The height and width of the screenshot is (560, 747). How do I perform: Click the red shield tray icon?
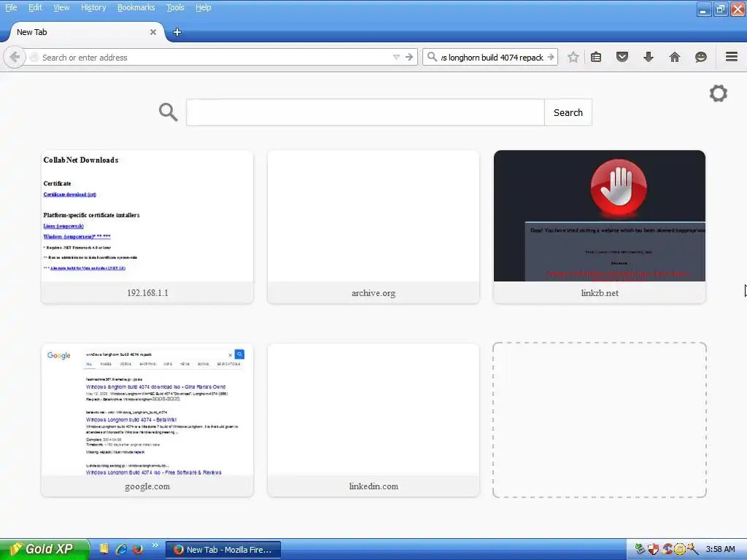click(653, 549)
